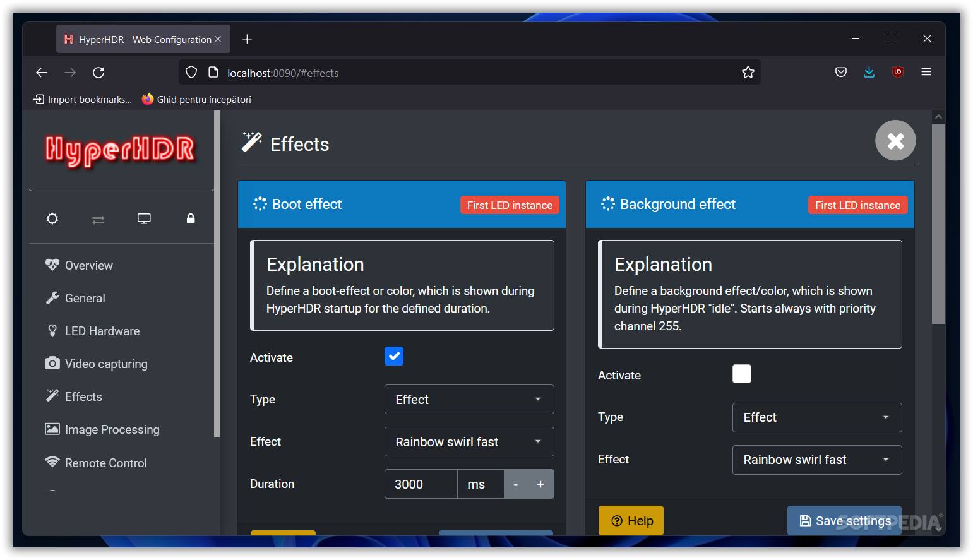Viewport: 973px width, 560px height.
Task: Uncheck Boot effect Activate checkbox
Action: coord(394,356)
